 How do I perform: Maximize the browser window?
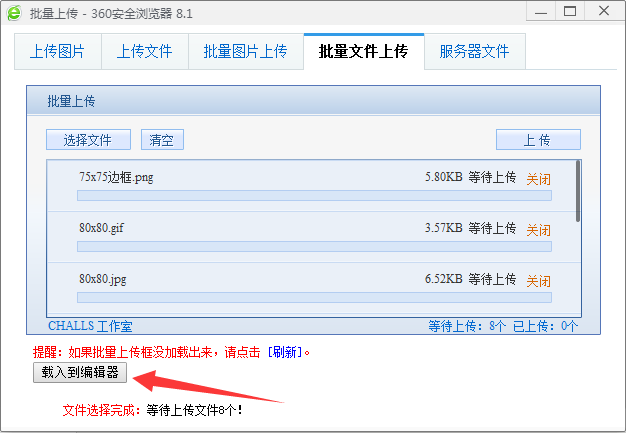(570, 12)
